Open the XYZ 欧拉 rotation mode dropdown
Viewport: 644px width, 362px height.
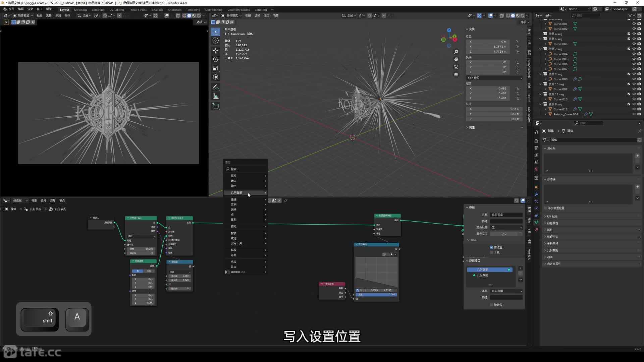(494, 78)
